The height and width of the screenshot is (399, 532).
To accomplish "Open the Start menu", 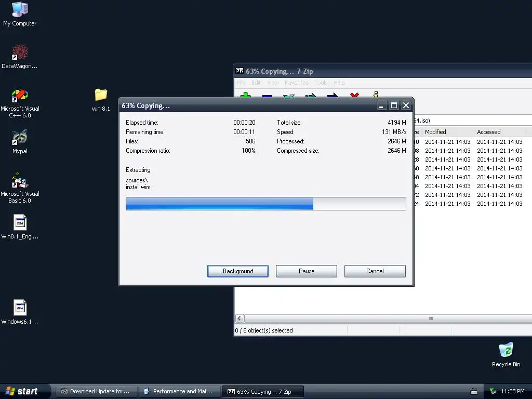I will point(24,391).
